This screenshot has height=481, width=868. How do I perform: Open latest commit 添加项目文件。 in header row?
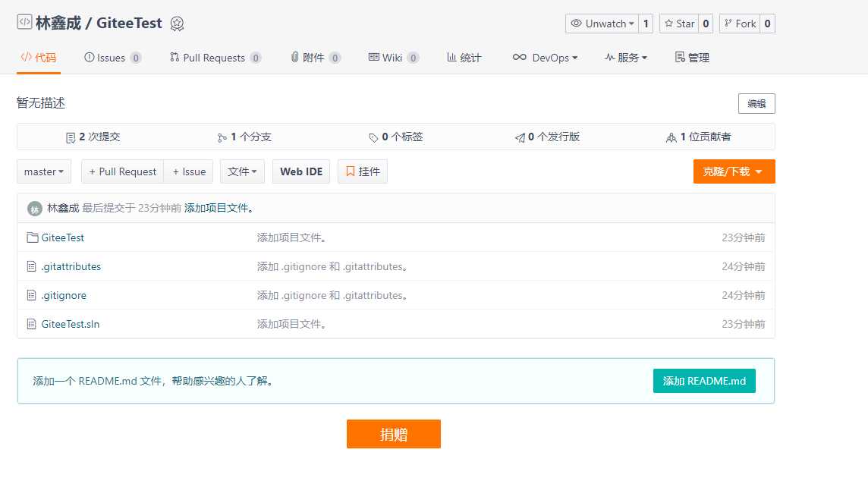(219, 208)
